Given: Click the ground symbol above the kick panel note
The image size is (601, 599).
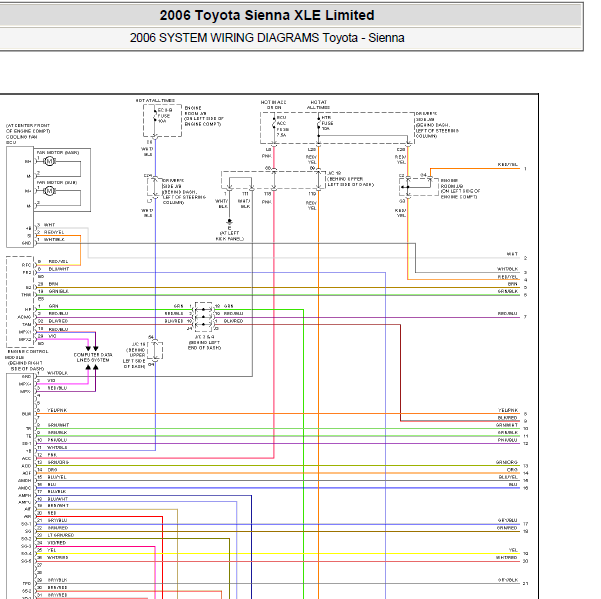Looking at the screenshot, I should pos(229,223).
